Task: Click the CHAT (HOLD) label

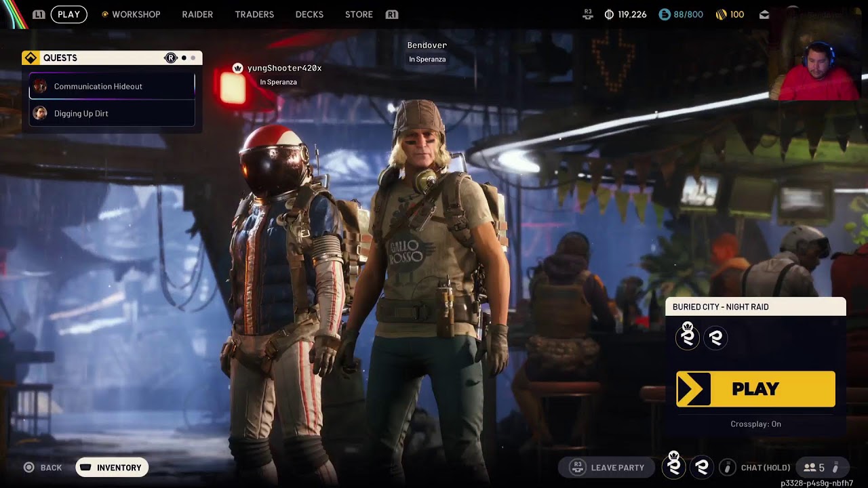Action: pos(766,468)
